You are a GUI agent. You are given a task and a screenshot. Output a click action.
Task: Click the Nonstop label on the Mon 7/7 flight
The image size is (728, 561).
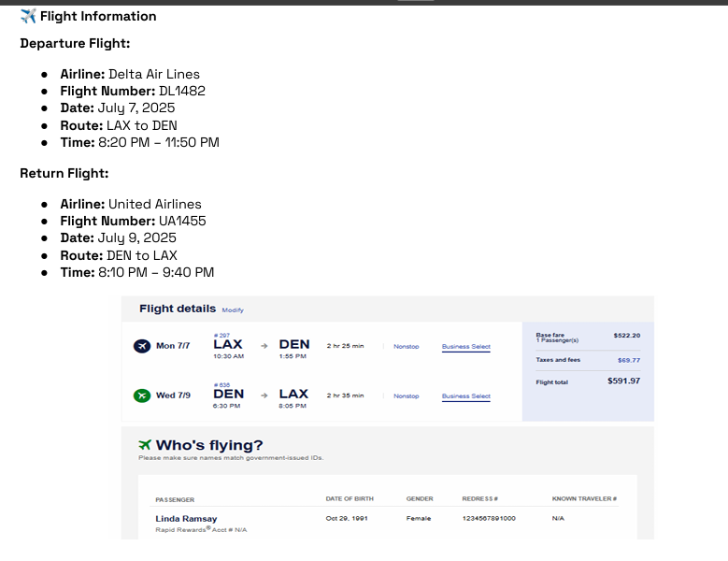(x=406, y=347)
